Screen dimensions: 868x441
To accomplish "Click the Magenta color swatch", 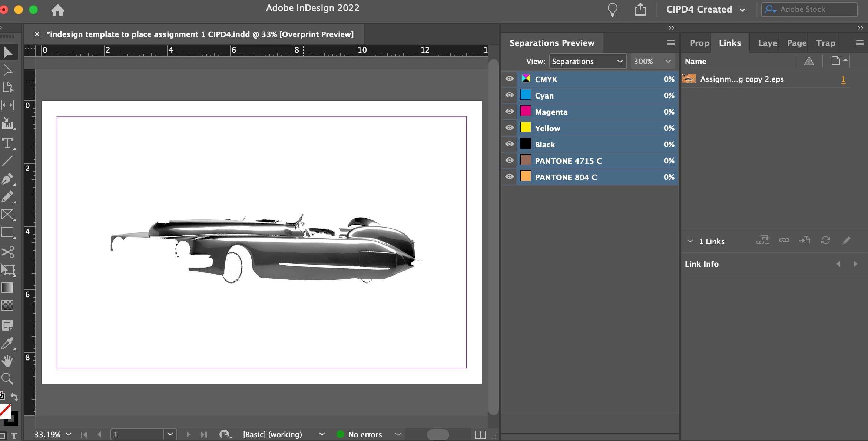I will 526,111.
